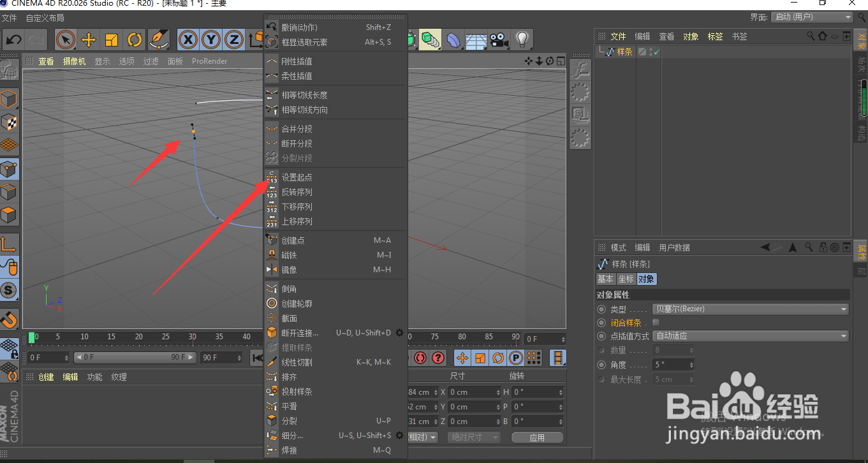Click the floor grid scene icon
The width and height of the screenshot is (868, 463).
476,40
